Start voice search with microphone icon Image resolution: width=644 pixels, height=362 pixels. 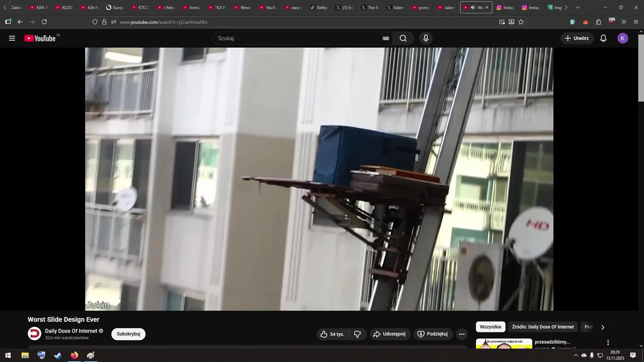[x=426, y=38]
